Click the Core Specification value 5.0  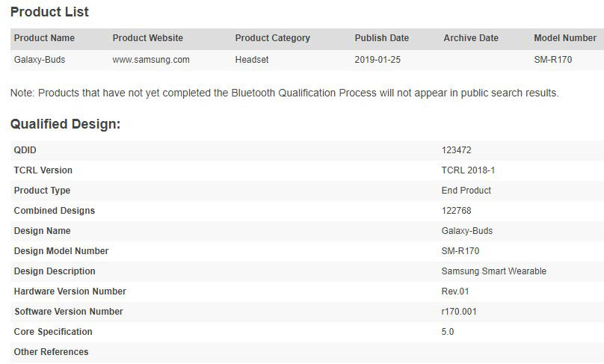pyautogui.click(x=448, y=332)
